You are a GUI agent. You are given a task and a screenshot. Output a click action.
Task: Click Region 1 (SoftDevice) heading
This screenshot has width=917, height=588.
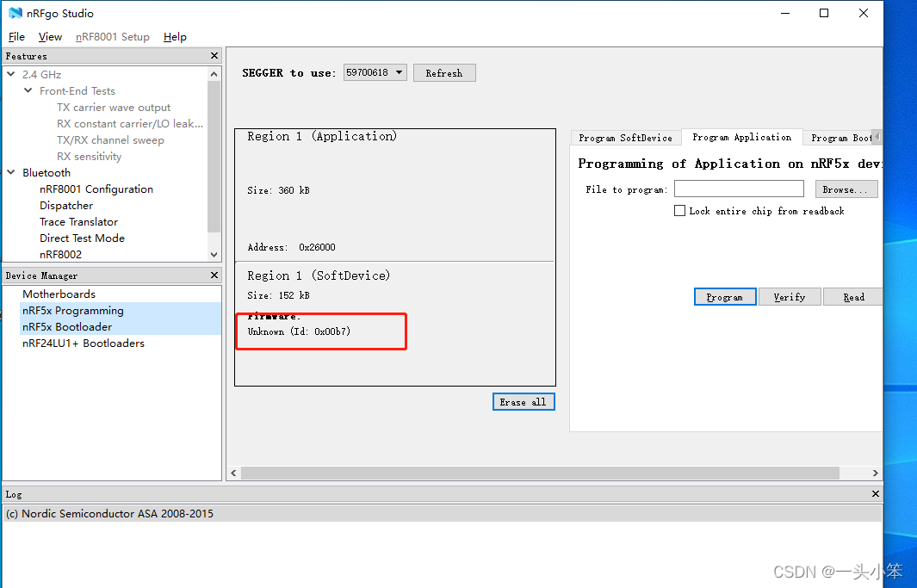tap(318, 275)
